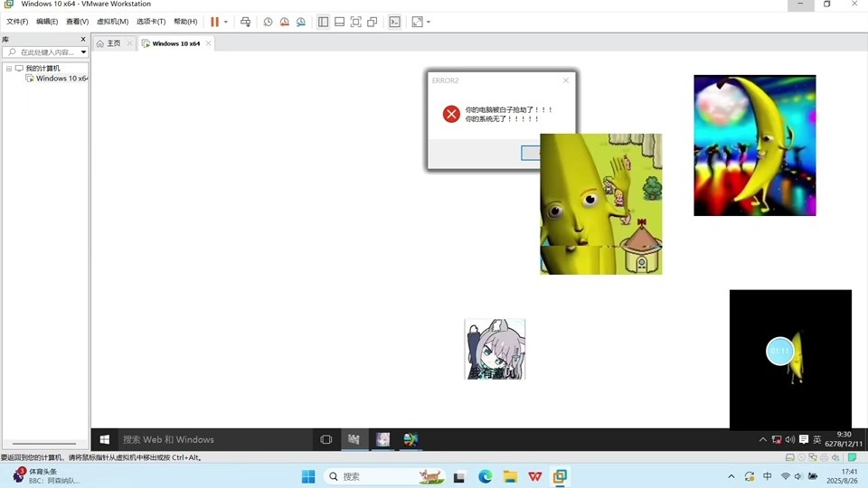Open stretch display dropdown arrow
This screenshot has height=488, width=868.
pos(429,22)
